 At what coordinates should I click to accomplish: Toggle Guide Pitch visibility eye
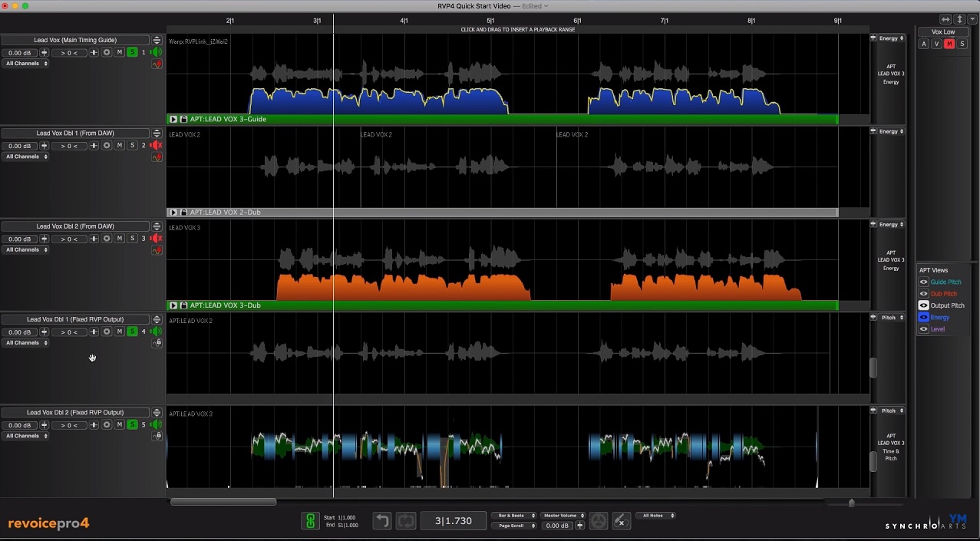point(924,282)
